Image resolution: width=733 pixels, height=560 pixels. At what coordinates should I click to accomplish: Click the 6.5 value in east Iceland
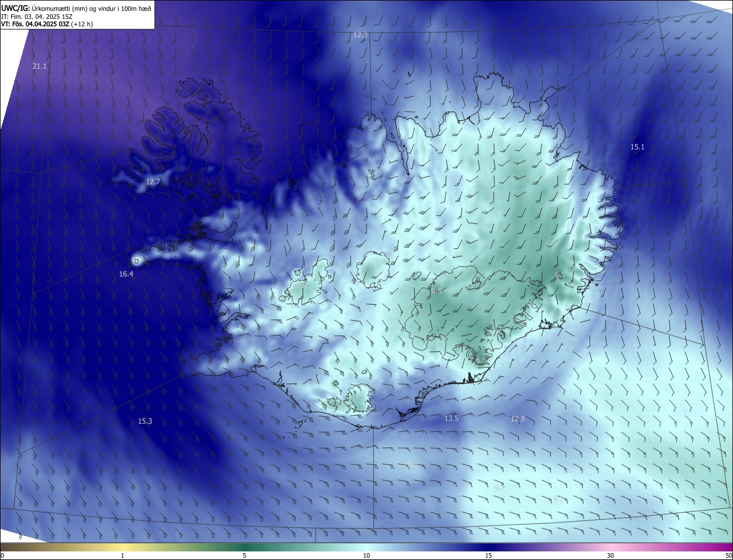click(560, 275)
